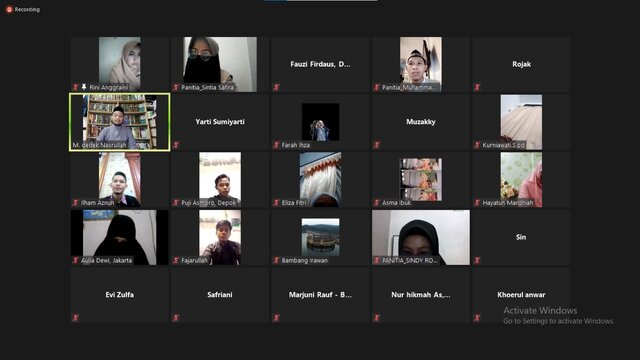
Task: Select Kurniawati S.pd video thumbnail
Action: coord(521,122)
